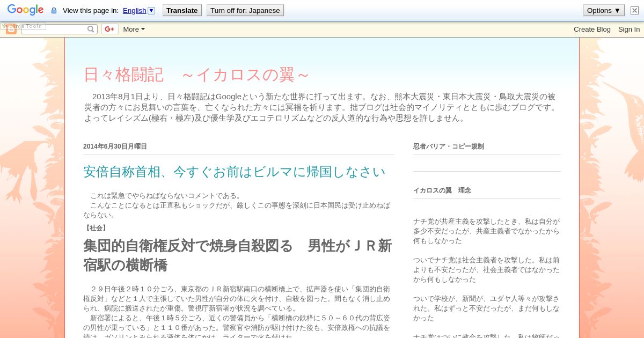Open the English language link

click(134, 10)
